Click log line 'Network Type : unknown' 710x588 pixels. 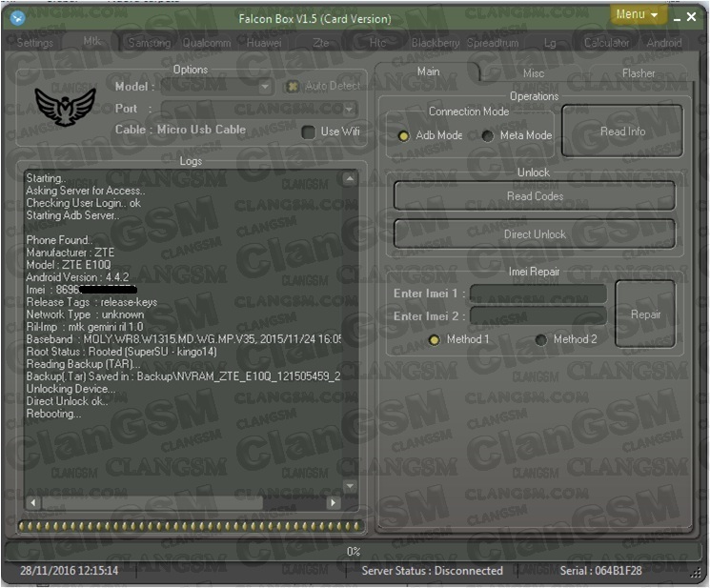pos(85,314)
